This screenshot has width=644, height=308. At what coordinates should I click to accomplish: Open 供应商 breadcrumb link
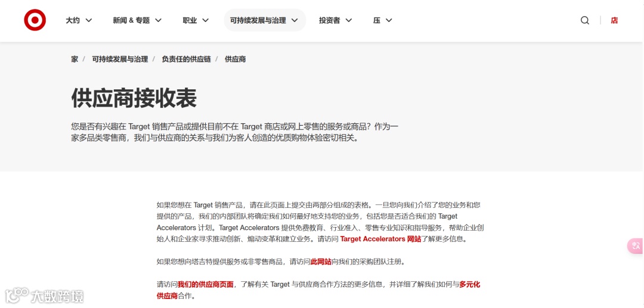(x=236, y=59)
